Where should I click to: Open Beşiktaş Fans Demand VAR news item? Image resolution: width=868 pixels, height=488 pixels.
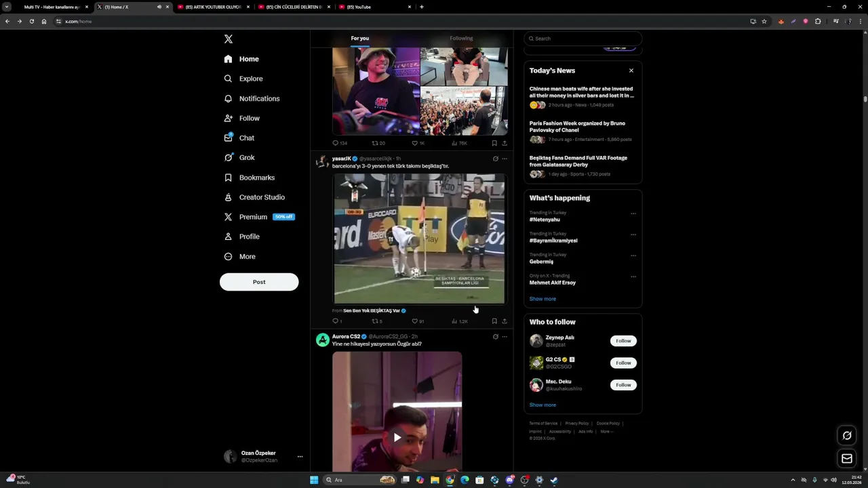pyautogui.click(x=582, y=165)
